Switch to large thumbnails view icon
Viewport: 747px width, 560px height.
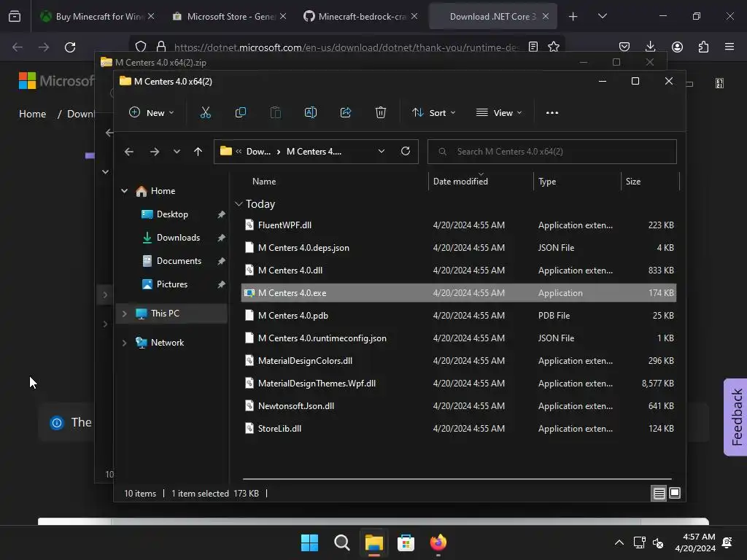(x=675, y=494)
